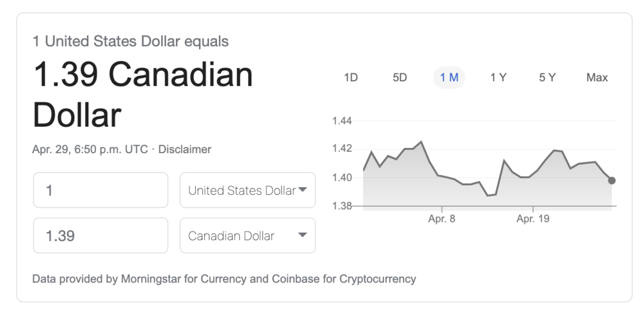The height and width of the screenshot is (312, 644).
Task: Click the Morningstar data attribution text
Action: click(223, 279)
